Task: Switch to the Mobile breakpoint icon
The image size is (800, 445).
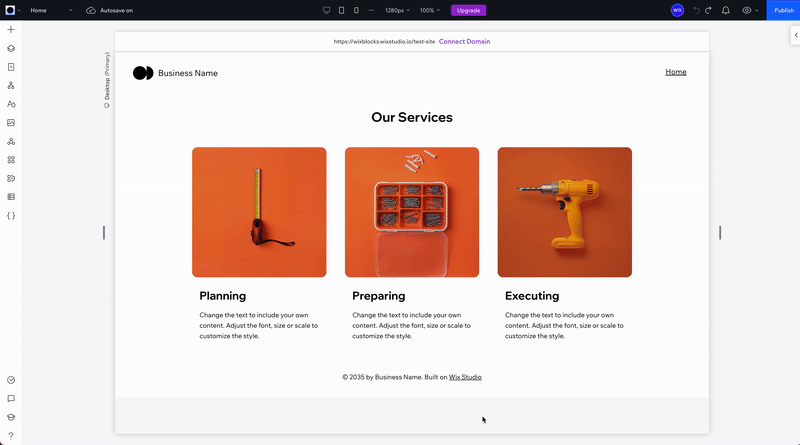Action: click(356, 10)
